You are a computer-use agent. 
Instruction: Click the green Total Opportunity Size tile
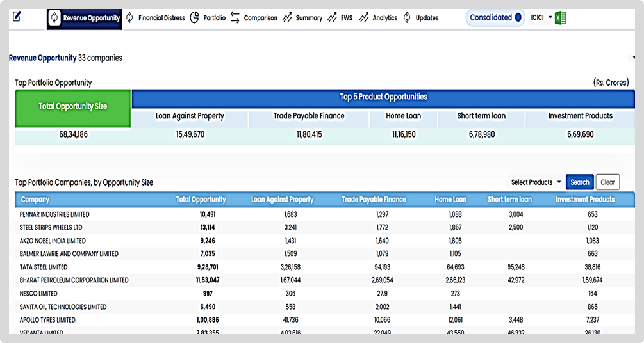tap(73, 108)
